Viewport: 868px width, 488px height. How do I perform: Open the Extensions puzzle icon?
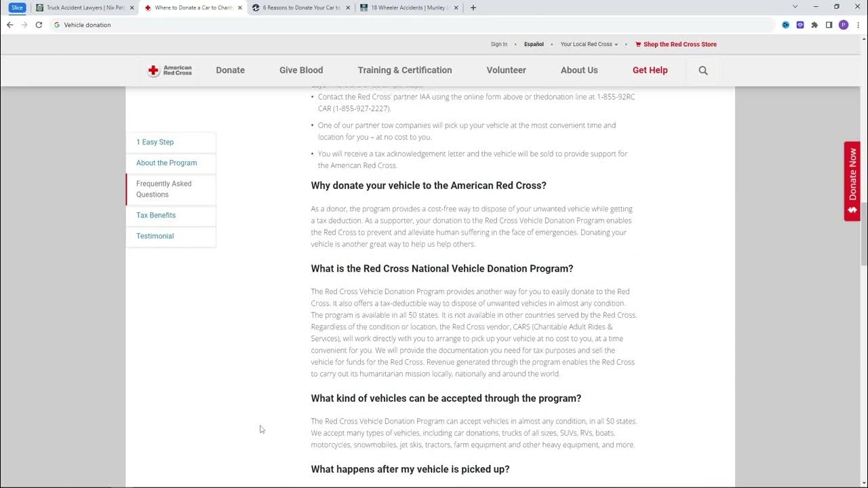[x=814, y=25]
